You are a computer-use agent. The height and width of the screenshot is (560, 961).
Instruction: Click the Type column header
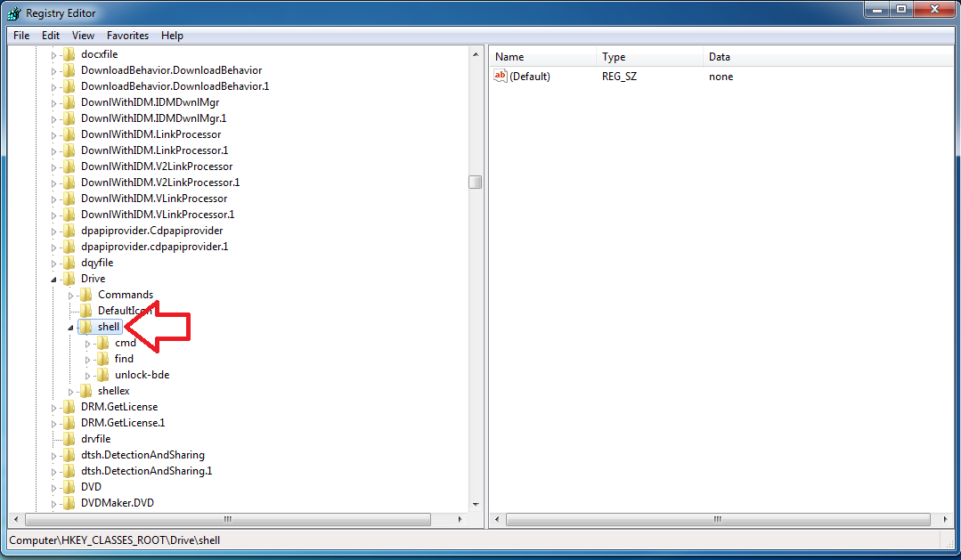[649, 57]
